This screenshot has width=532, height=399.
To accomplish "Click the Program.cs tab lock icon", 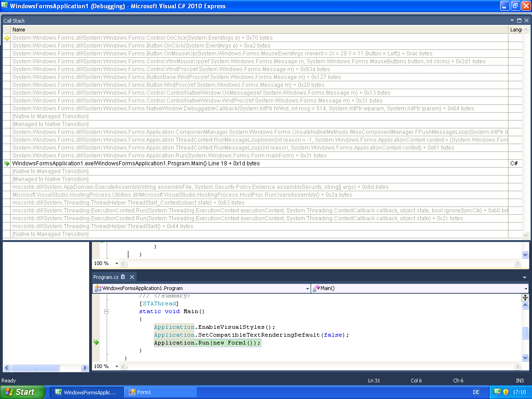I will pyautogui.click(x=123, y=277).
